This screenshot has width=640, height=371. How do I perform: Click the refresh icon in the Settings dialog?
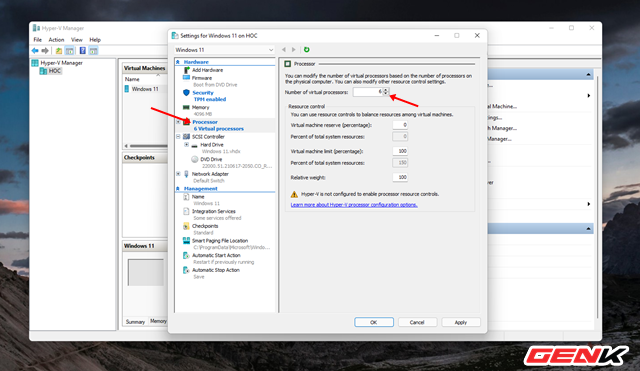click(x=307, y=49)
